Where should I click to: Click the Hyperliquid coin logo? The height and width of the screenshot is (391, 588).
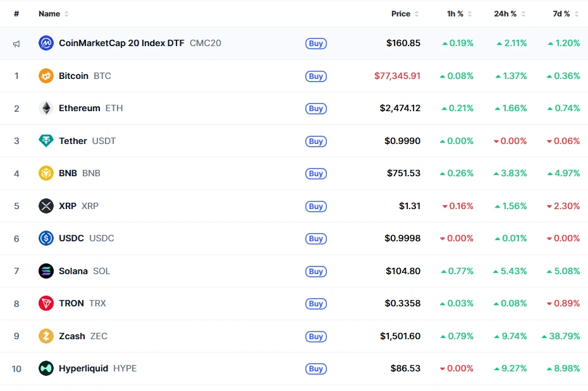(46, 368)
